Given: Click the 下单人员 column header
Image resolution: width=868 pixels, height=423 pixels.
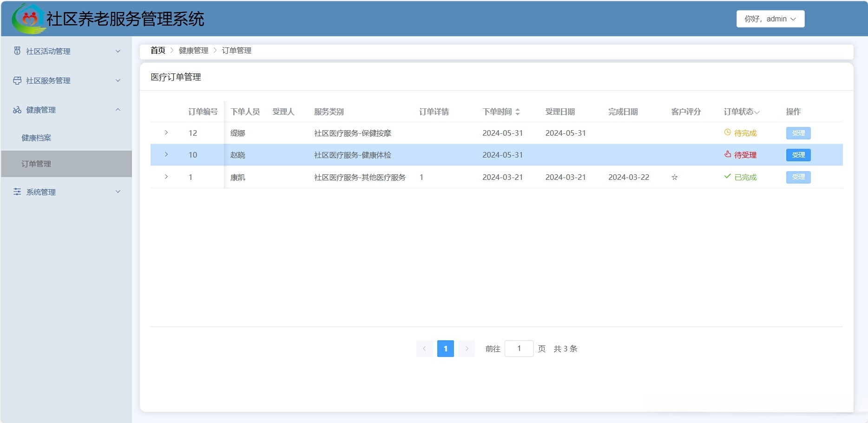Looking at the screenshot, I should pyautogui.click(x=245, y=112).
